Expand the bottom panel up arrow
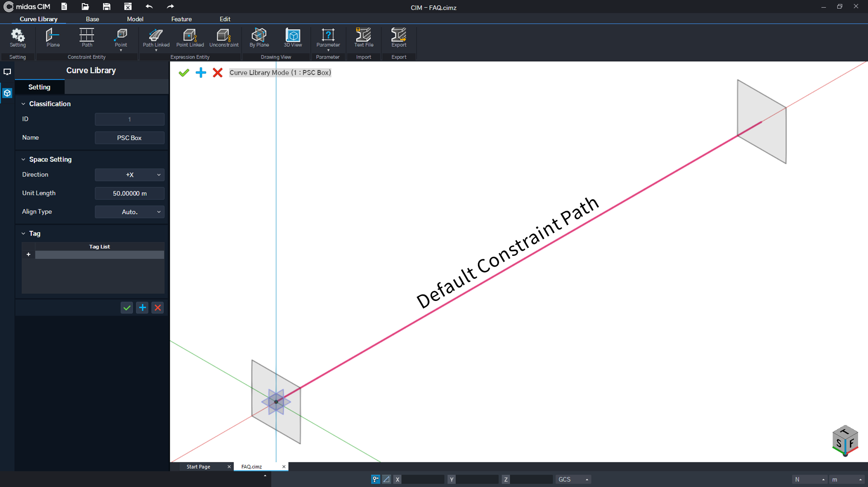 265,476
